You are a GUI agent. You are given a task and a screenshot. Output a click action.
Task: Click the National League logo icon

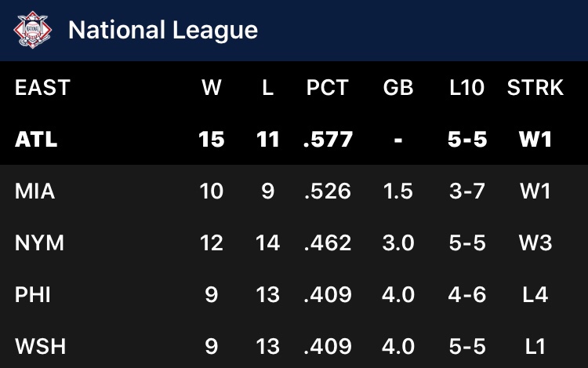point(33,31)
